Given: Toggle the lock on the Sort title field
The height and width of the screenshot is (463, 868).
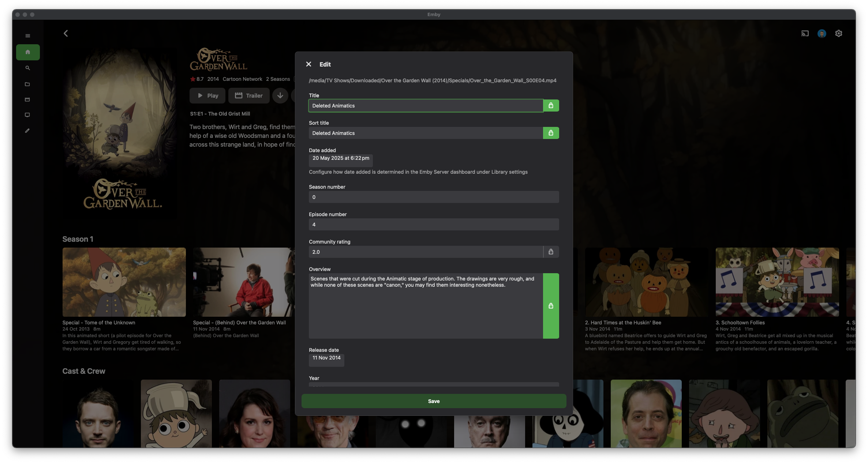Looking at the screenshot, I should tap(551, 133).
